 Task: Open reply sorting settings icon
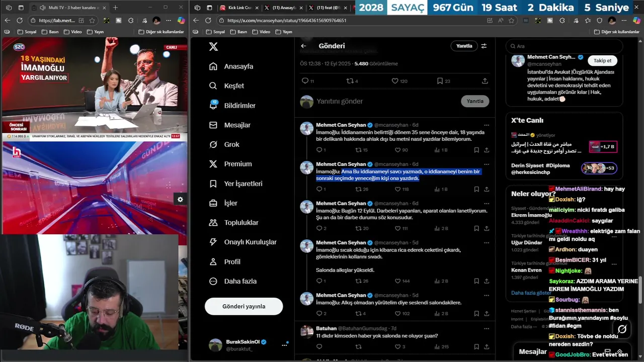click(x=484, y=46)
